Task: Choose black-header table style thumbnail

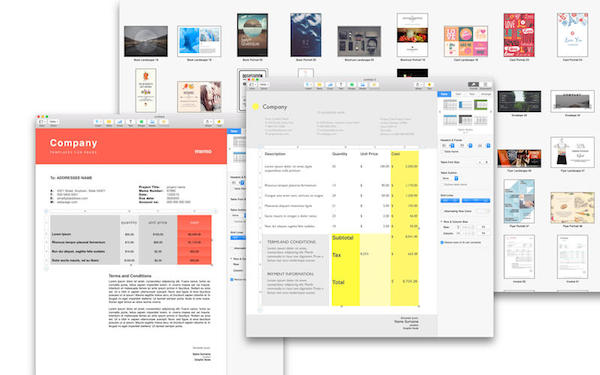Action: point(465,120)
